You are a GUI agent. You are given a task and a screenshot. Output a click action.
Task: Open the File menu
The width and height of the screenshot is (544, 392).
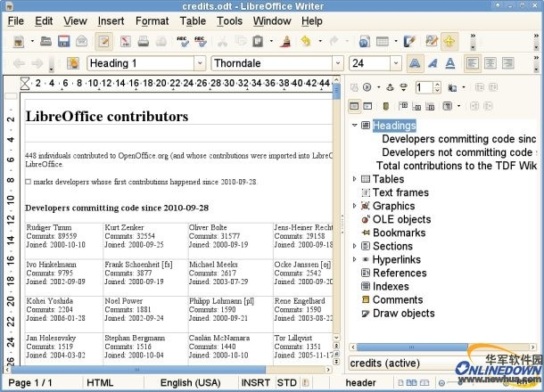click(x=16, y=21)
